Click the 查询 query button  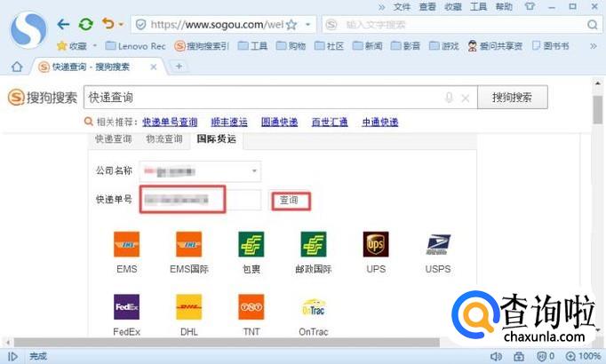pos(291,201)
